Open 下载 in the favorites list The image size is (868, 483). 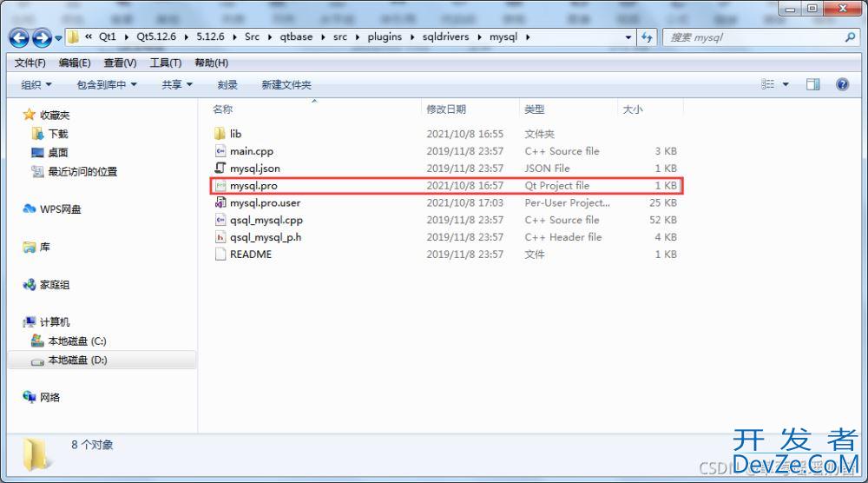pos(57,134)
